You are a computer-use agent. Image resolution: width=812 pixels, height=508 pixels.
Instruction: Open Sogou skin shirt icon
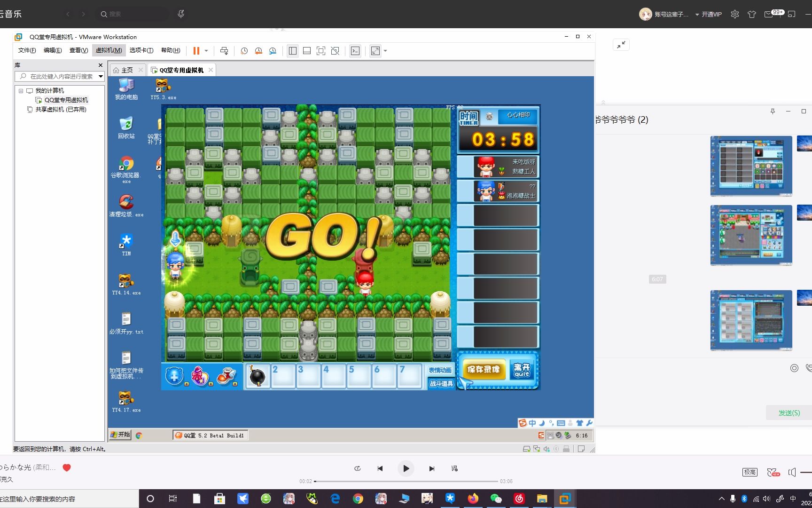pos(579,423)
